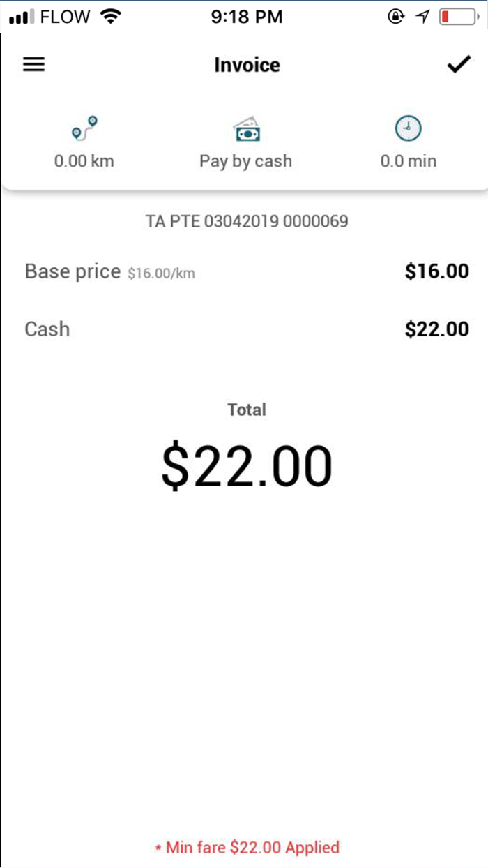Click the 0.0 min trip time label
Viewport: 488px width, 868px height.
pyautogui.click(x=409, y=160)
